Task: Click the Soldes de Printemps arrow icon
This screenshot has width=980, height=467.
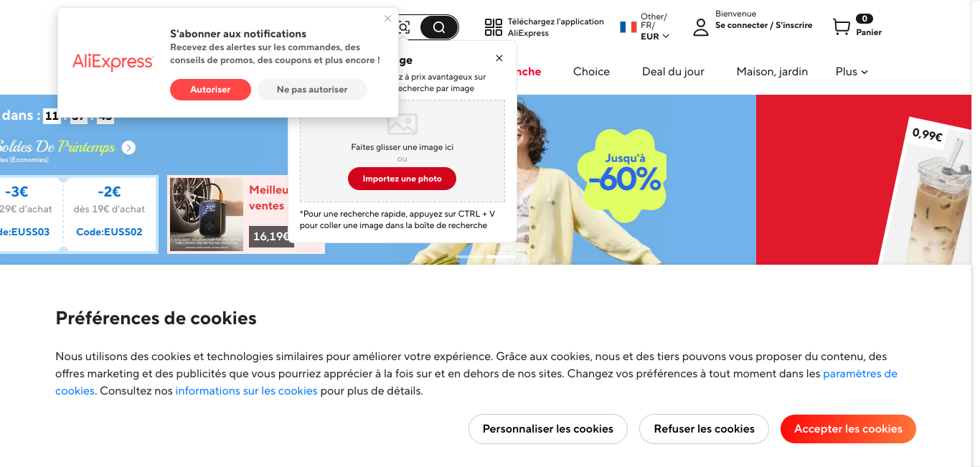Action: (x=128, y=148)
